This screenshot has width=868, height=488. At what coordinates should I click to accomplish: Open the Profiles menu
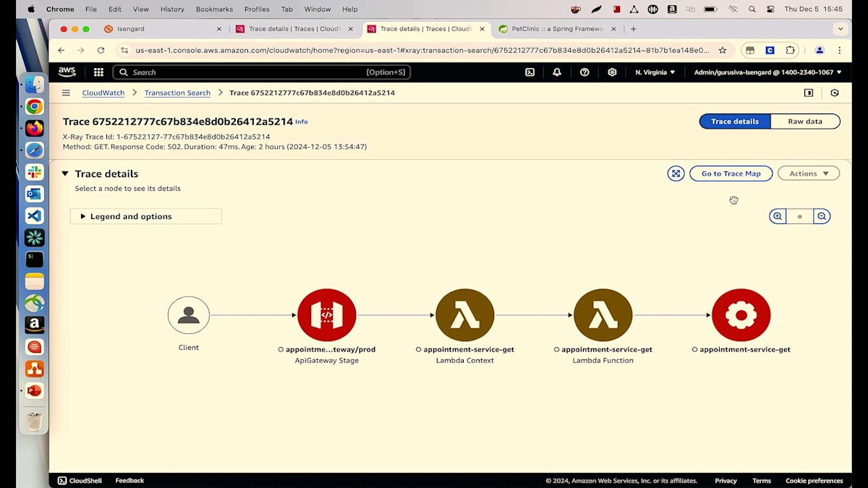coord(257,9)
